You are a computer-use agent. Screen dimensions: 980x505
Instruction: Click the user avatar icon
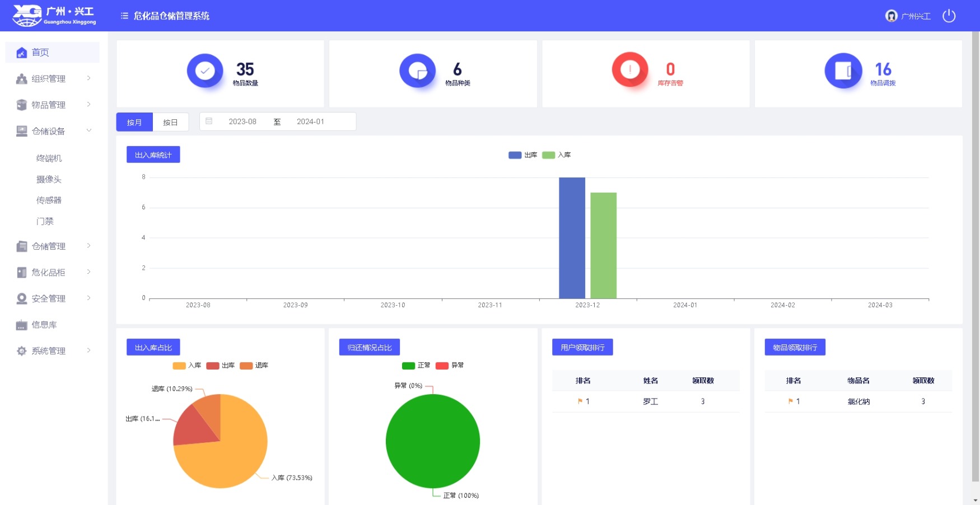coord(891,16)
